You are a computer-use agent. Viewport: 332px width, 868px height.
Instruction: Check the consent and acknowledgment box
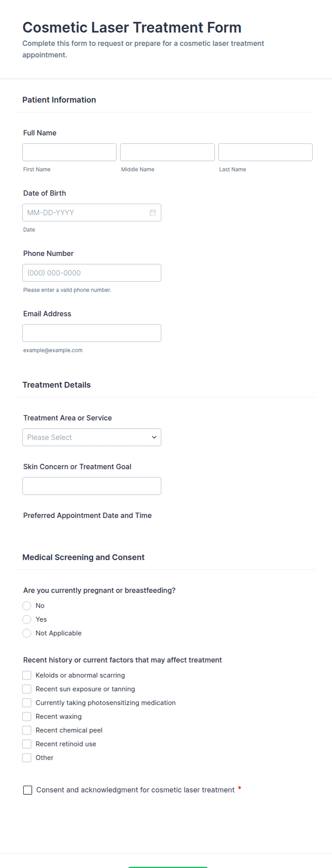27,790
